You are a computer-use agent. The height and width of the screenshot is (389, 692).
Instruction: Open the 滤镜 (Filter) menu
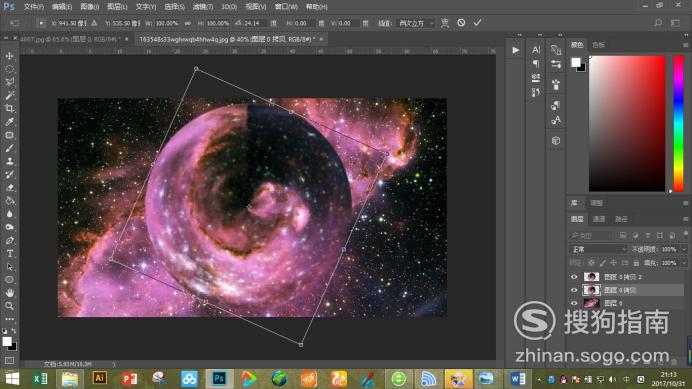[x=203, y=7]
